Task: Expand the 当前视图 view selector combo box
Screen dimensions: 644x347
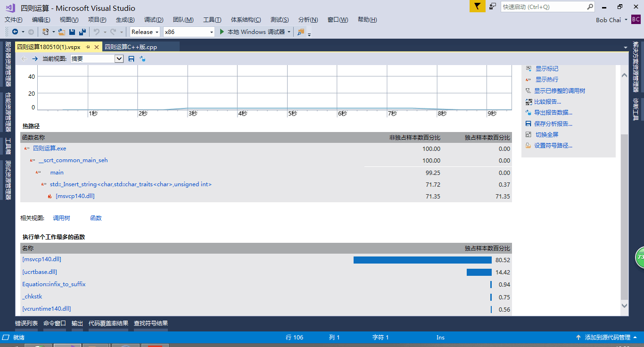Action: coord(119,59)
